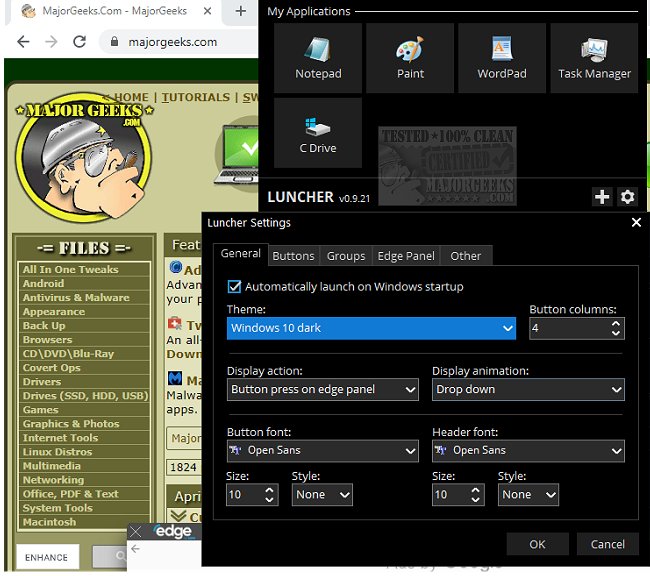Open the Display action dropdown

pyautogui.click(x=323, y=389)
